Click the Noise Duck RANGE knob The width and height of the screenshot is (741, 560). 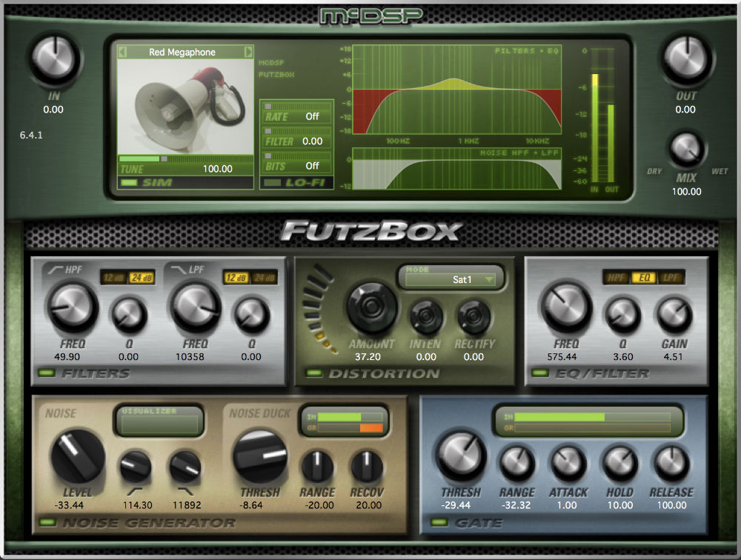(x=317, y=467)
